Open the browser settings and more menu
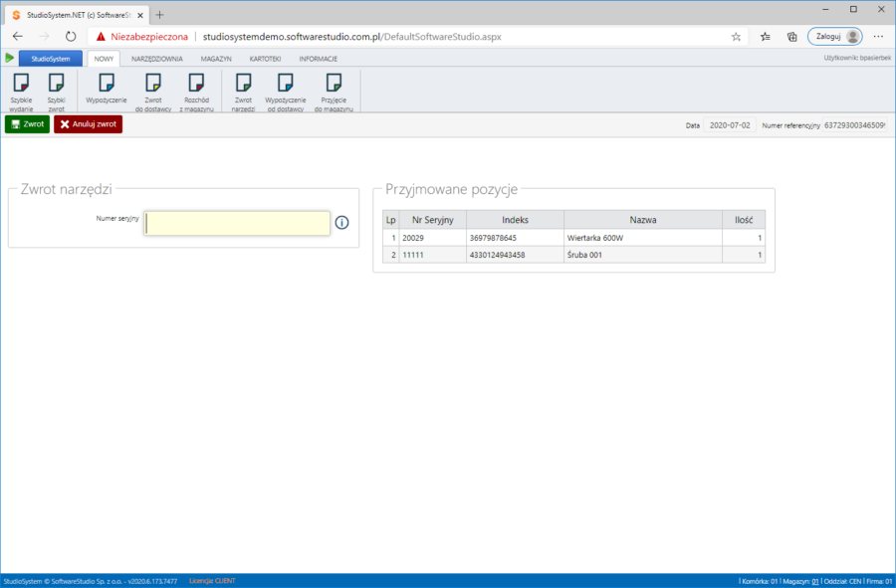This screenshot has width=896, height=588. pos(878,37)
